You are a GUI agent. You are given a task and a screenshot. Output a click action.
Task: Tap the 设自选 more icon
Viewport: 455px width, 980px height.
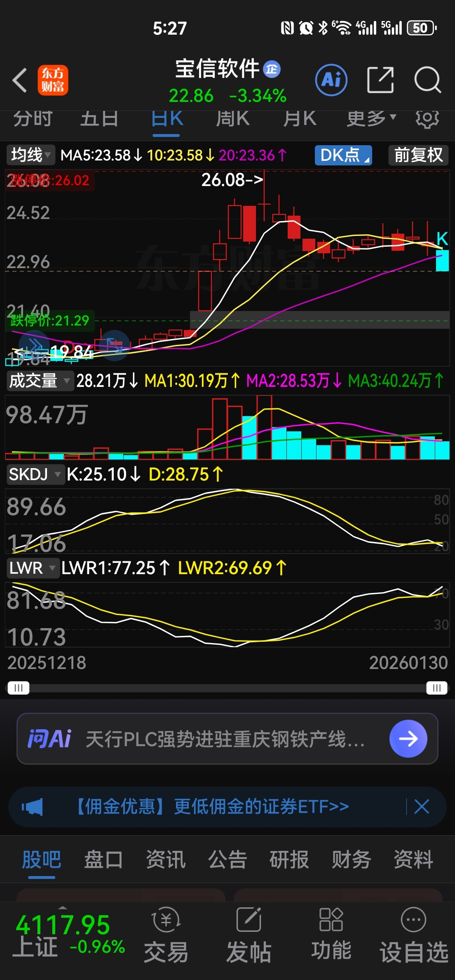click(413, 920)
